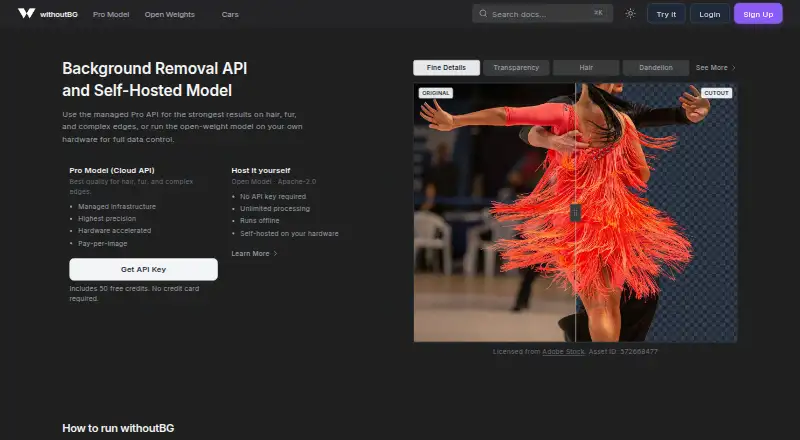The image size is (800, 440).
Task: Focus the Search docs field
Action: pos(542,14)
